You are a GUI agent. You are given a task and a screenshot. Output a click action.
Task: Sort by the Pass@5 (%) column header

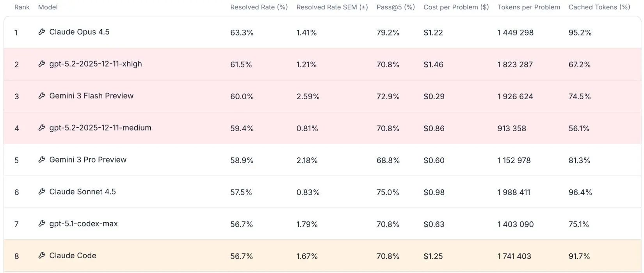click(x=395, y=7)
